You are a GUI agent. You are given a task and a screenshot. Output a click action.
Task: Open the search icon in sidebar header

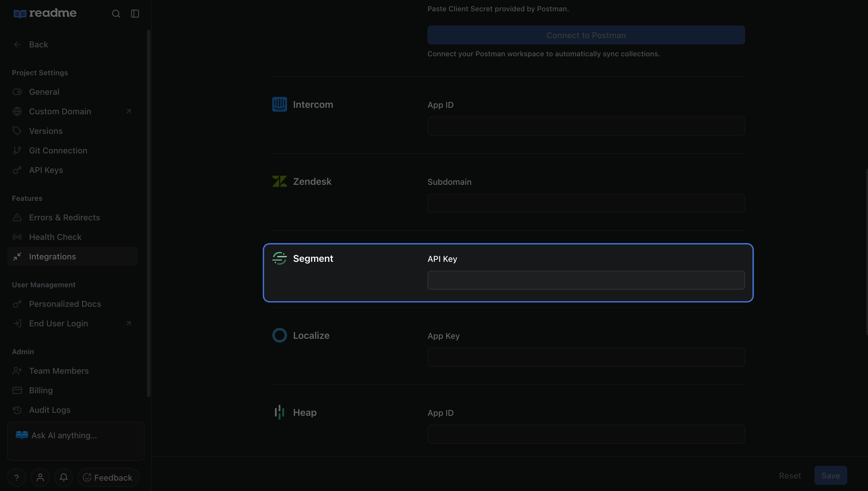[x=116, y=14]
